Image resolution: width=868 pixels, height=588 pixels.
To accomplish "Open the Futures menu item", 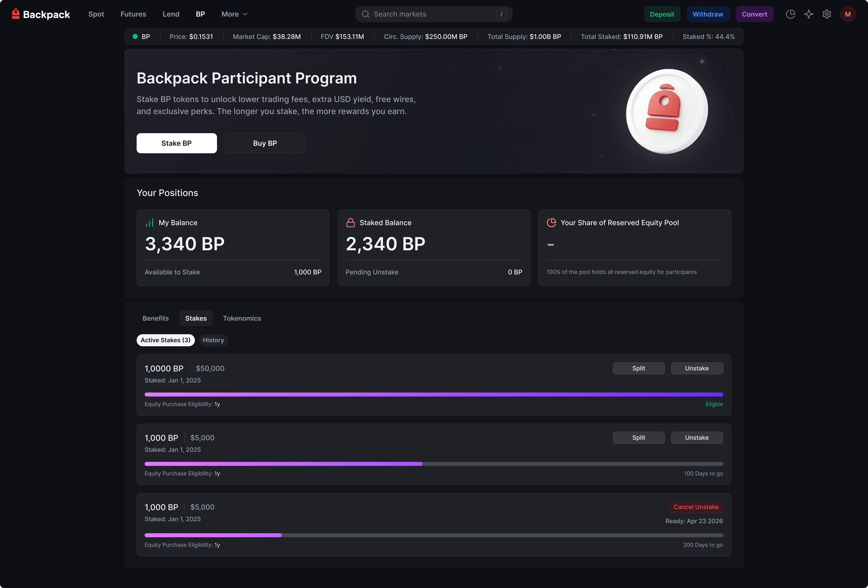I will pos(133,14).
